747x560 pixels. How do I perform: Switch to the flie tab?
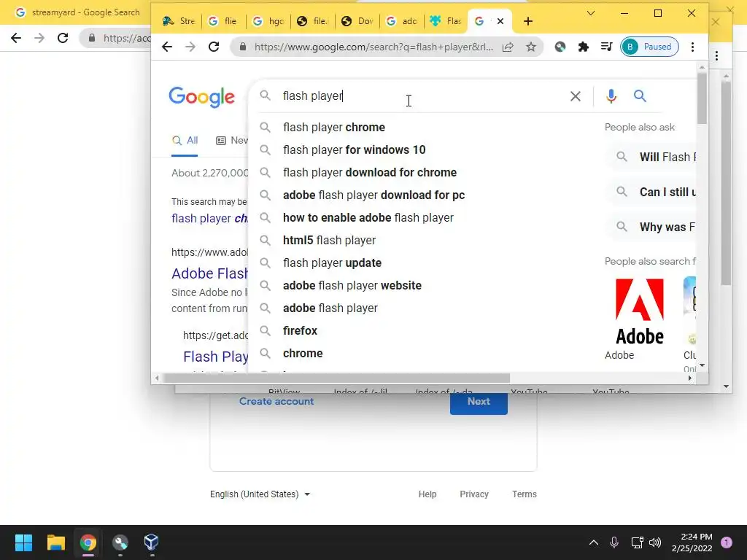coord(223,21)
